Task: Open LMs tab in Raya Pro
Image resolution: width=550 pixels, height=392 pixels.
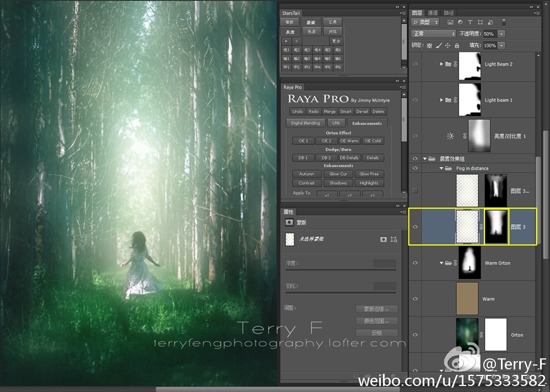Action: click(x=336, y=123)
